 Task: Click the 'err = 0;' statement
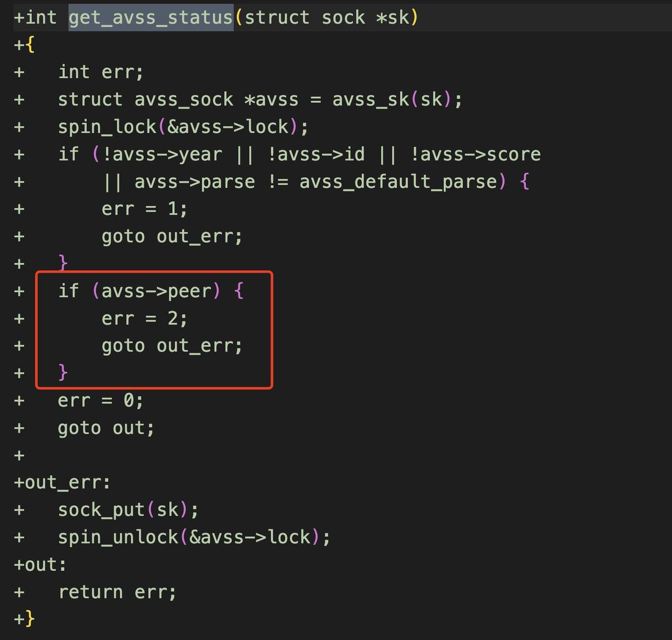(x=100, y=400)
